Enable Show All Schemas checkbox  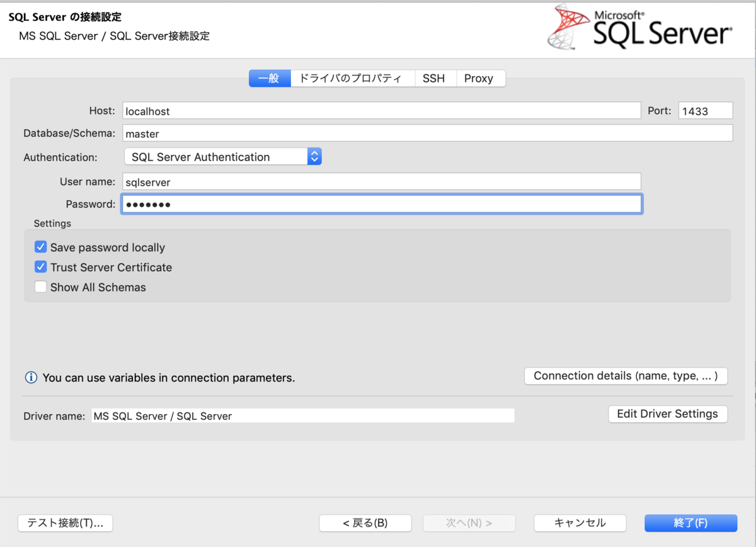41,287
